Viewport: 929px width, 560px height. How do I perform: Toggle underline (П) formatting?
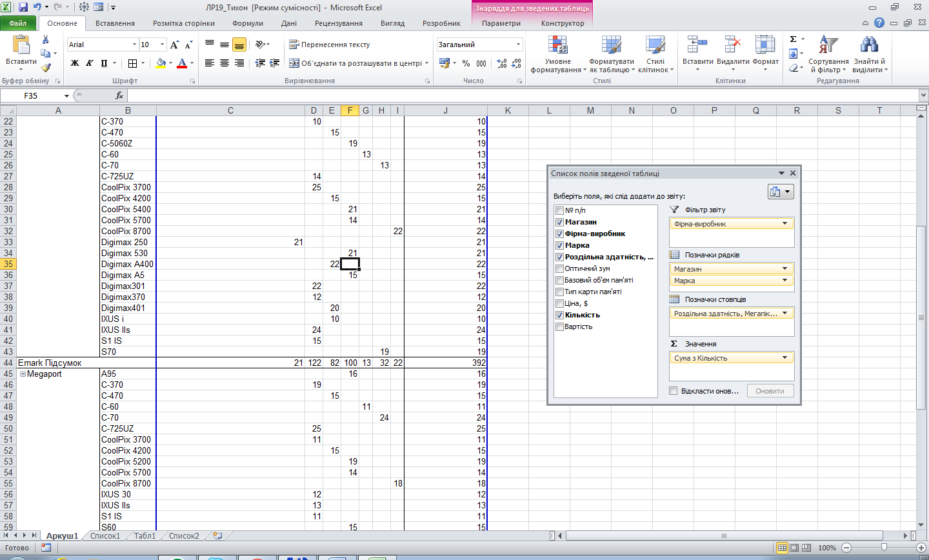click(x=105, y=63)
